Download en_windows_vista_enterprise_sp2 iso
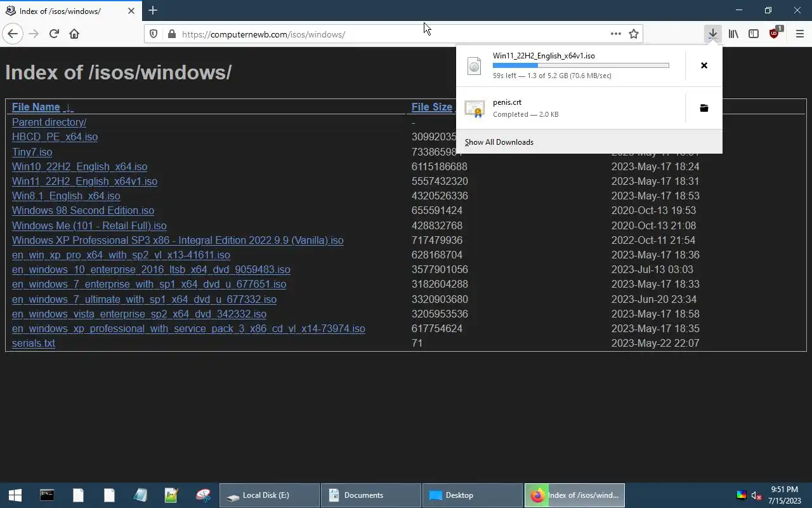 click(x=139, y=314)
